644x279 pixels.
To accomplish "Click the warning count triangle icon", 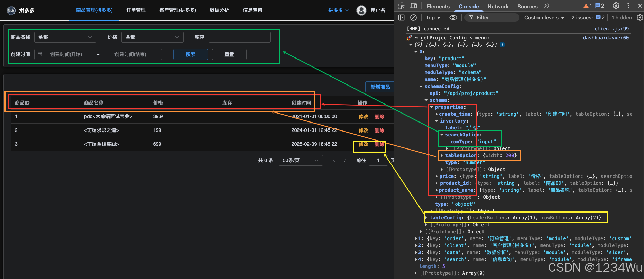I will pos(586,6).
